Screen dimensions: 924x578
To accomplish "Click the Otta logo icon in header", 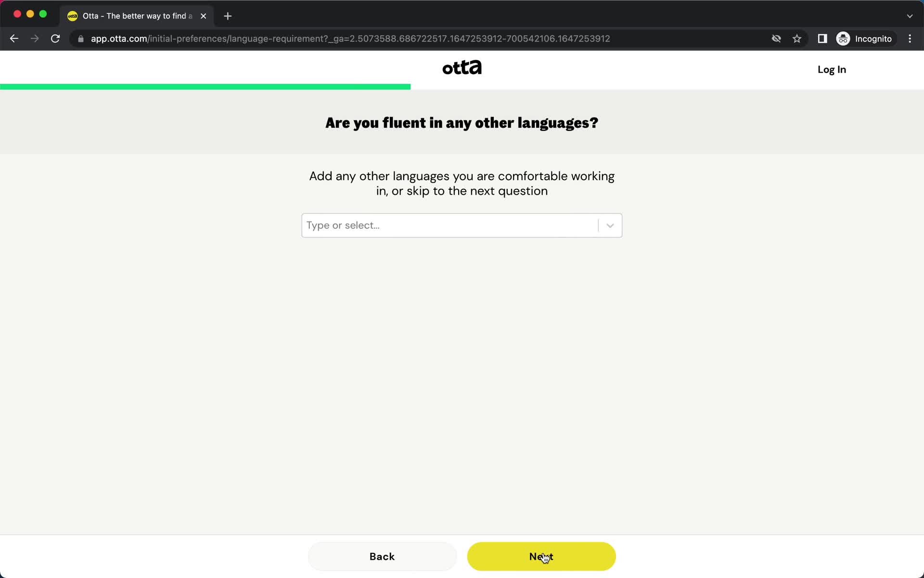I will click(x=462, y=67).
